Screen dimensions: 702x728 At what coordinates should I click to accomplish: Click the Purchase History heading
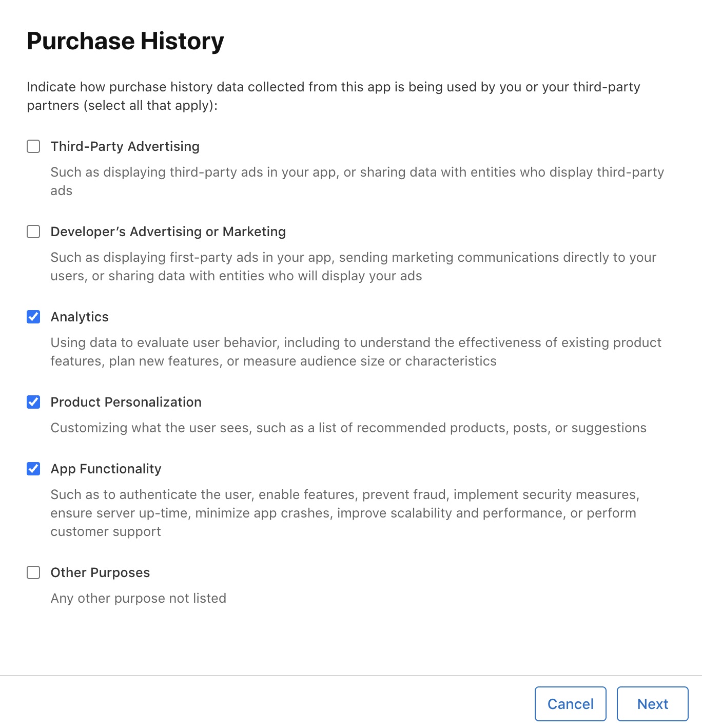pyautogui.click(x=125, y=41)
